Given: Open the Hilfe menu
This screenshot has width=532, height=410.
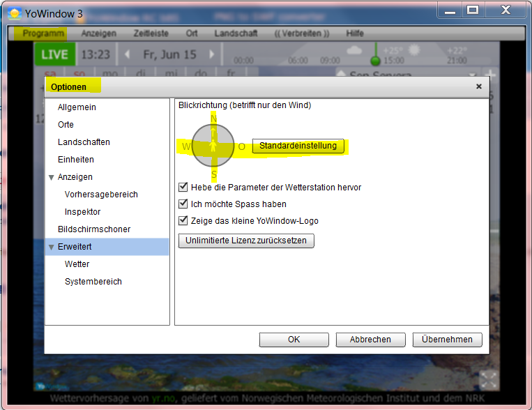Looking at the screenshot, I should (354, 33).
